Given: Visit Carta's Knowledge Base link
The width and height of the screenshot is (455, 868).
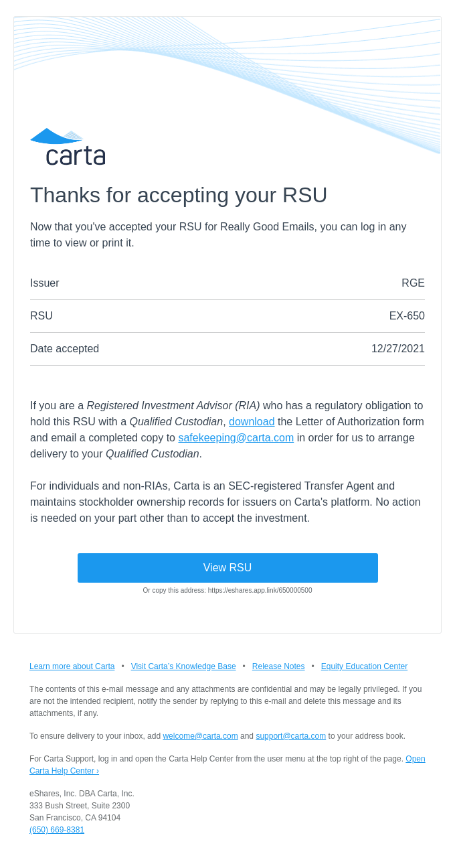Looking at the screenshot, I should click(x=183, y=666).
